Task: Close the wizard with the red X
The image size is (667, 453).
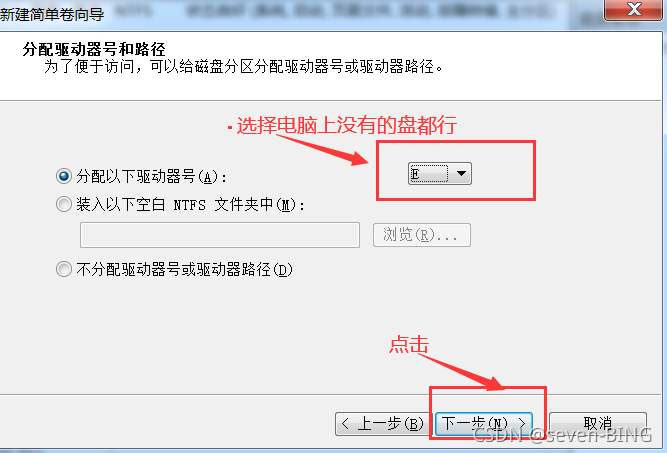Action: pos(633,9)
